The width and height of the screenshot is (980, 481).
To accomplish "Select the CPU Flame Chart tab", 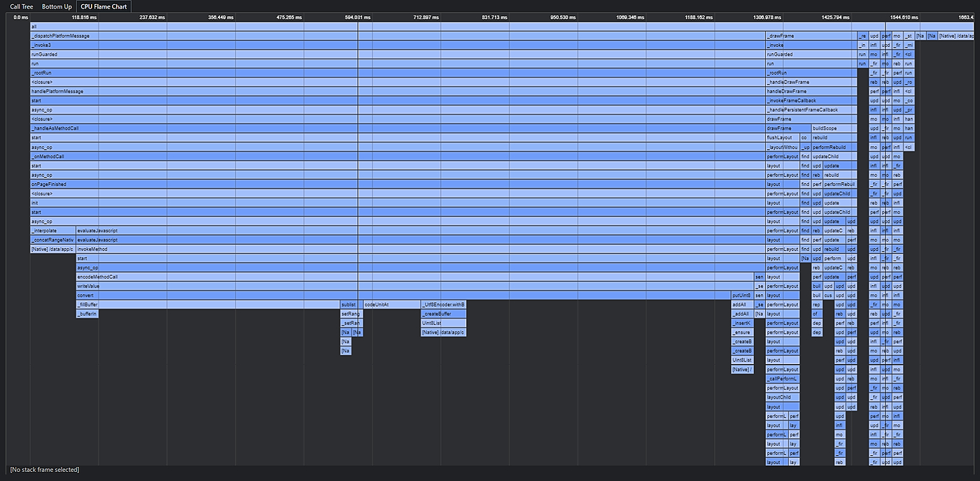I will [104, 6].
